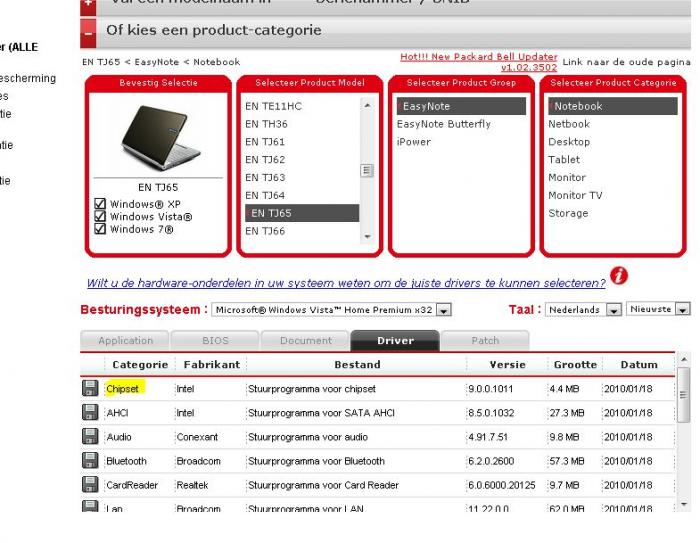Sort by the Versie column header
Image resolution: width=700 pixels, height=543 pixels.
(x=507, y=365)
